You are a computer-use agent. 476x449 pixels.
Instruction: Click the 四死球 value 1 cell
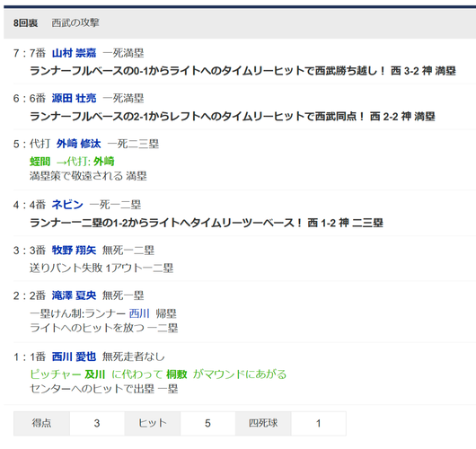tap(319, 424)
